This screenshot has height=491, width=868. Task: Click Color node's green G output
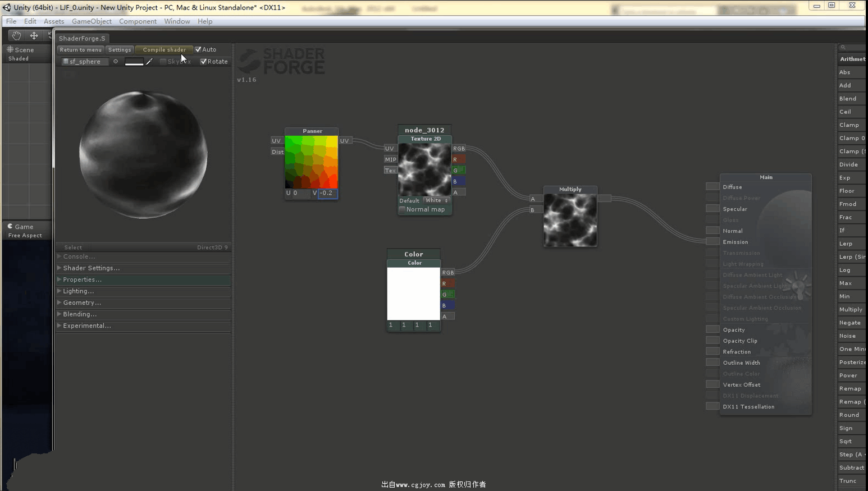(447, 295)
